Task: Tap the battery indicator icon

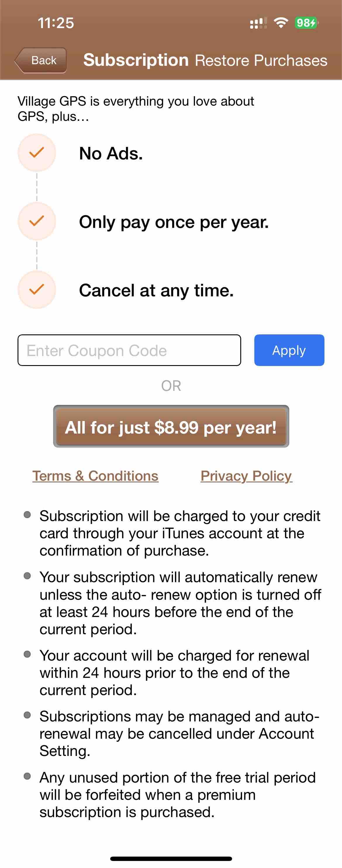Action: coord(306,23)
